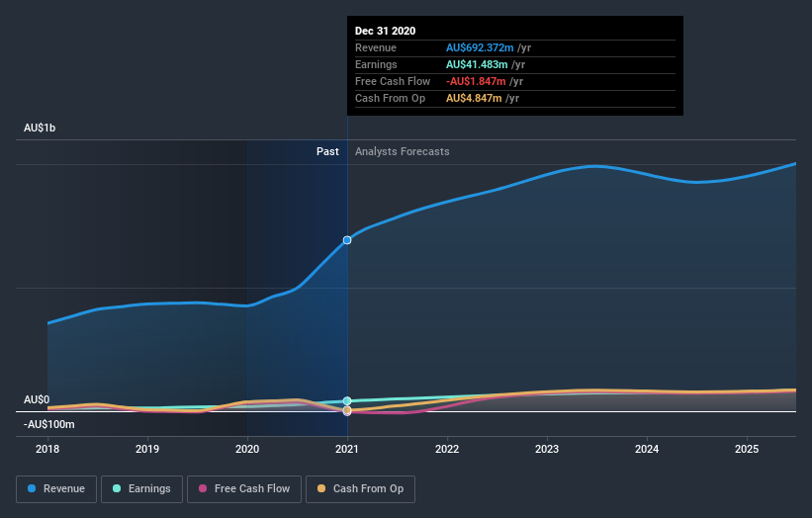Click the AU$41.483m earnings value
812x518 pixels.
pos(477,64)
